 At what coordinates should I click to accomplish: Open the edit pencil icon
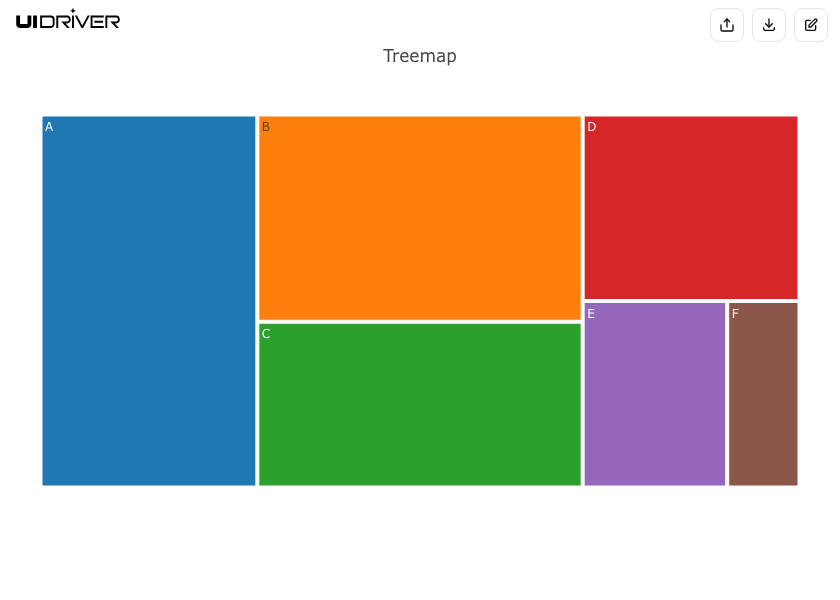[x=811, y=25]
